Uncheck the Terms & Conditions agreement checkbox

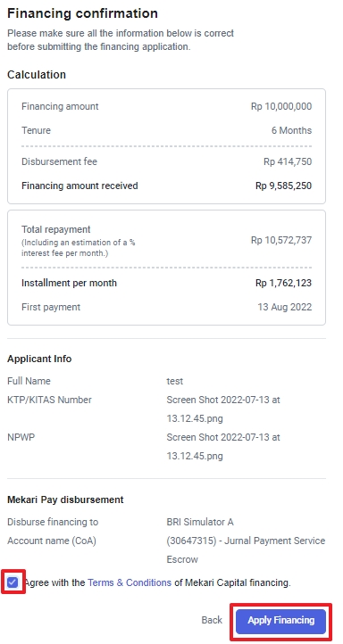[x=13, y=582]
